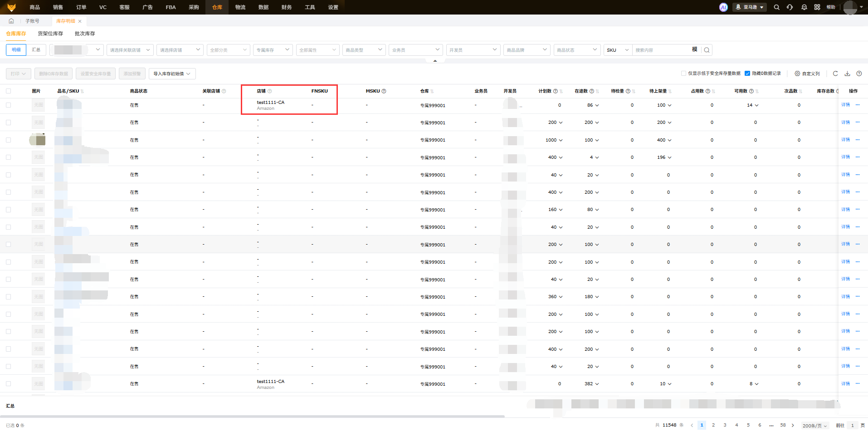Open the 亚马逊 platform selector
This screenshot has height=432, width=868.
point(749,7)
